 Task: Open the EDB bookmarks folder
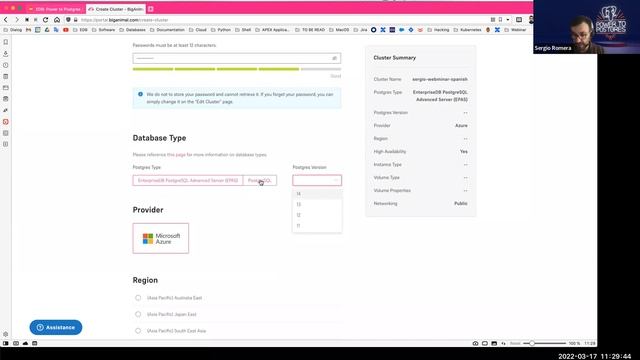point(80,30)
